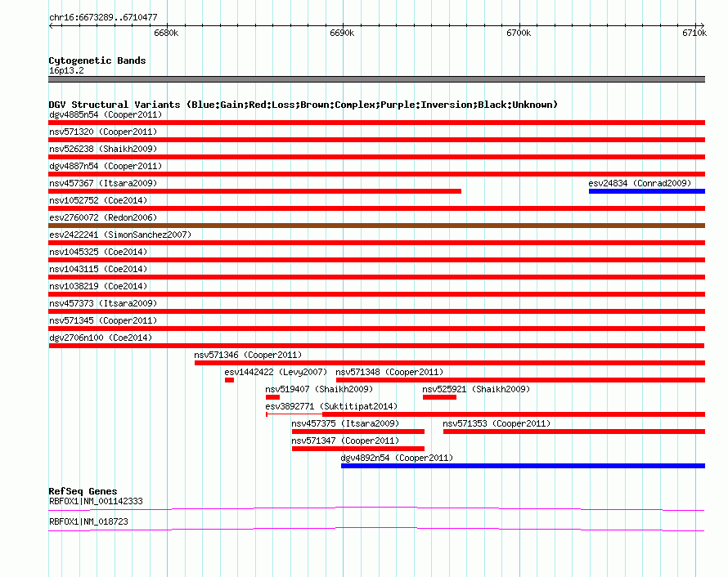
Task: Click the RefSeq Genes track title
Action: [x=83, y=491]
